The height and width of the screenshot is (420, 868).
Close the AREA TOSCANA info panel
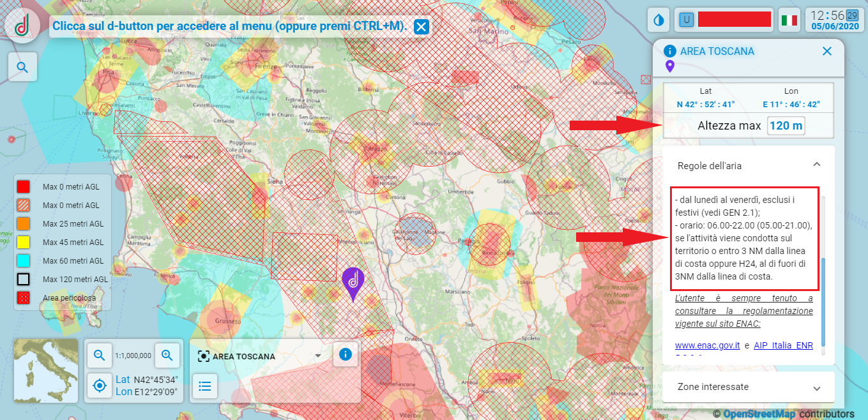(827, 51)
